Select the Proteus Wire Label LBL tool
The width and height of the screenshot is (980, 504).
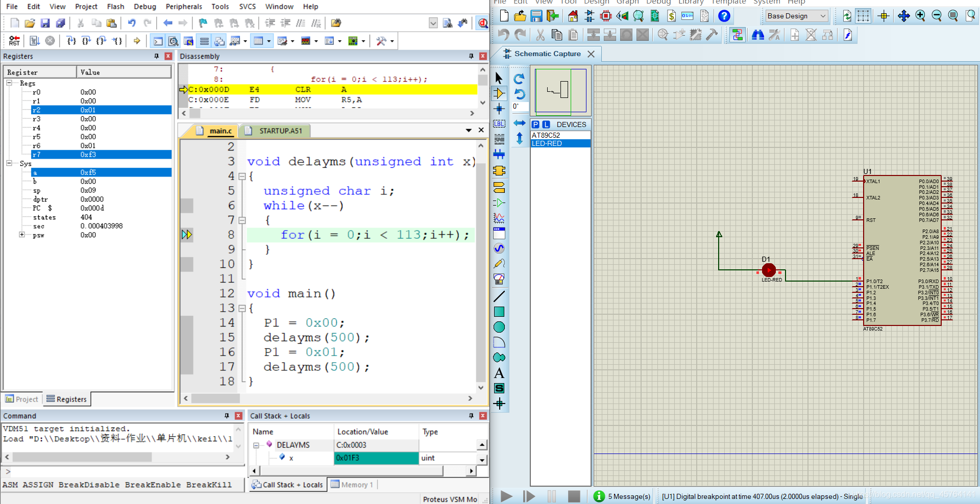499,124
